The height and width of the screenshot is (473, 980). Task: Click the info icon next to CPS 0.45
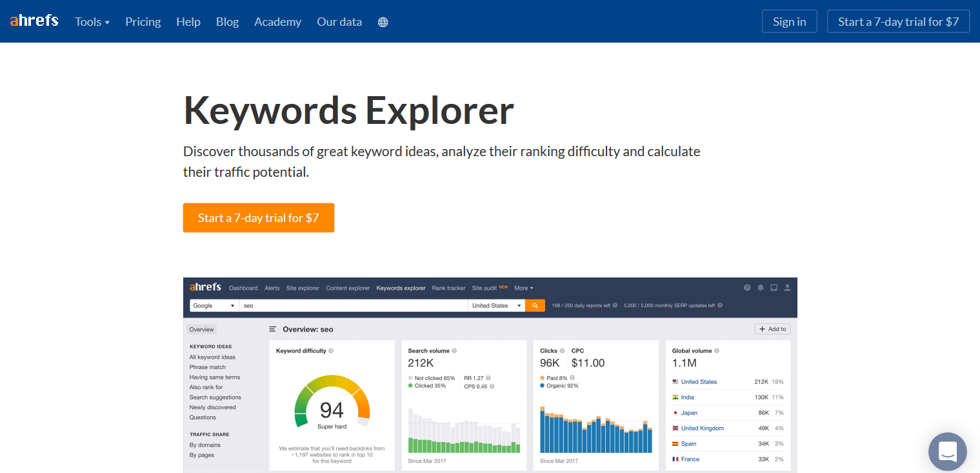coord(492,387)
